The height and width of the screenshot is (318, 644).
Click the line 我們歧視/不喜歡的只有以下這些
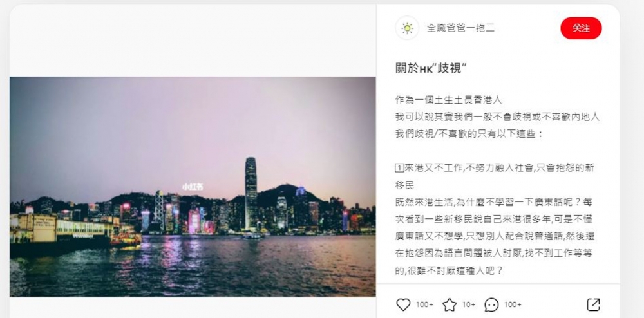click(469, 134)
